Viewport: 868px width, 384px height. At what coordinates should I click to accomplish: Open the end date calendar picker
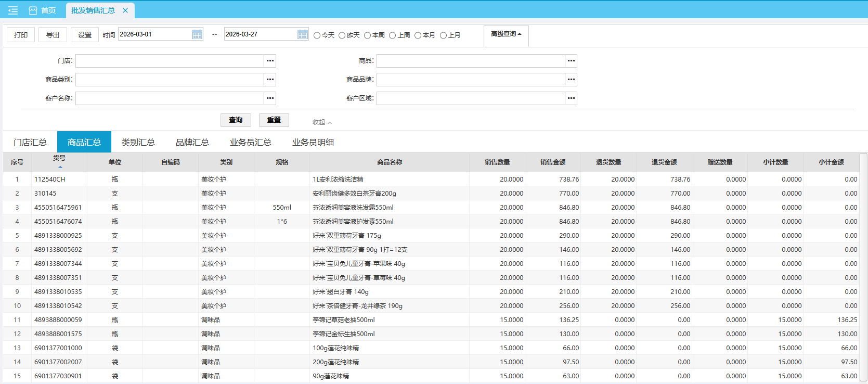[x=303, y=34]
